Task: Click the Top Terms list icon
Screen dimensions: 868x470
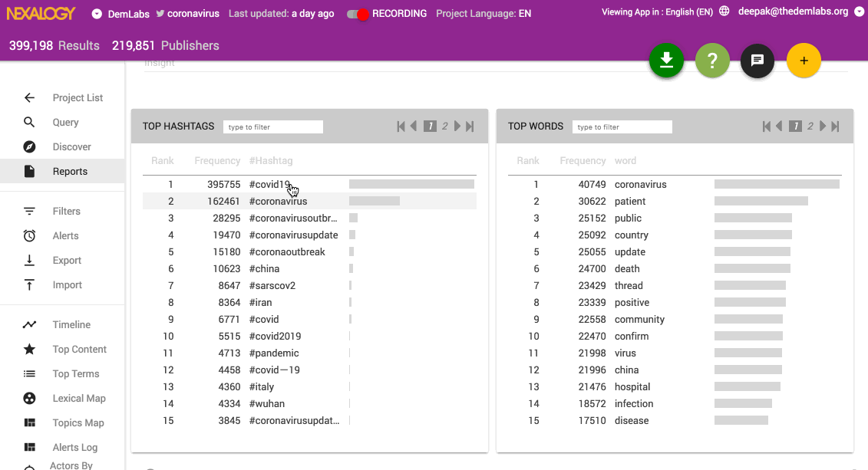Action: point(29,374)
